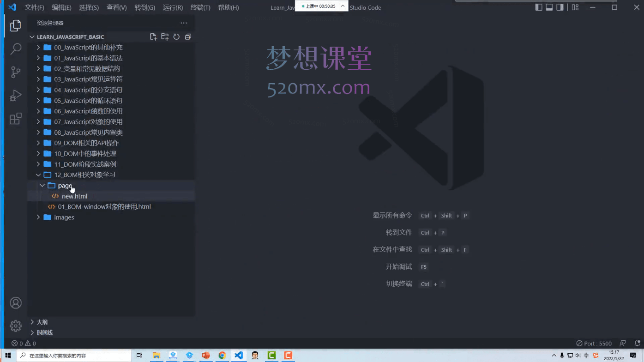The height and width of the screenshot is (362, 644).
Task: Open the 查看(V) menu
Action: click(x=116, y=7)
